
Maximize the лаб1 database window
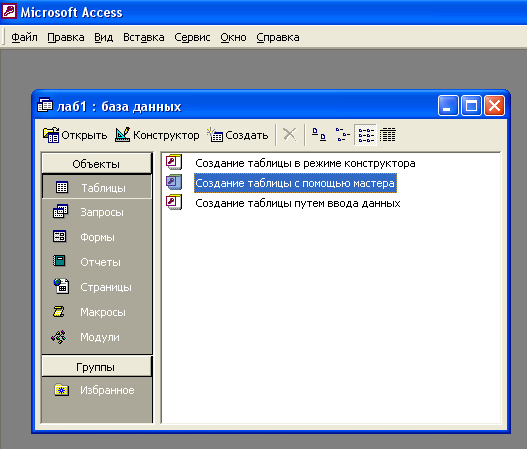pos(471,106)
